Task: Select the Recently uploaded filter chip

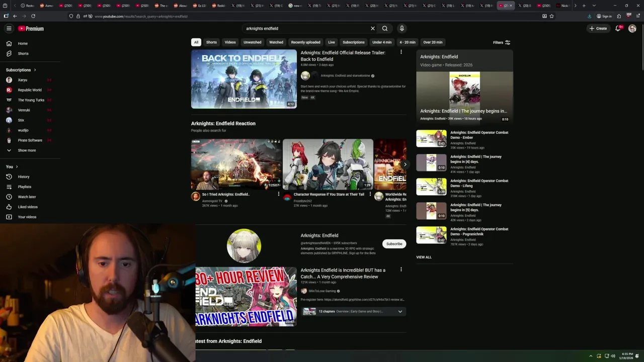Action: 305,42
